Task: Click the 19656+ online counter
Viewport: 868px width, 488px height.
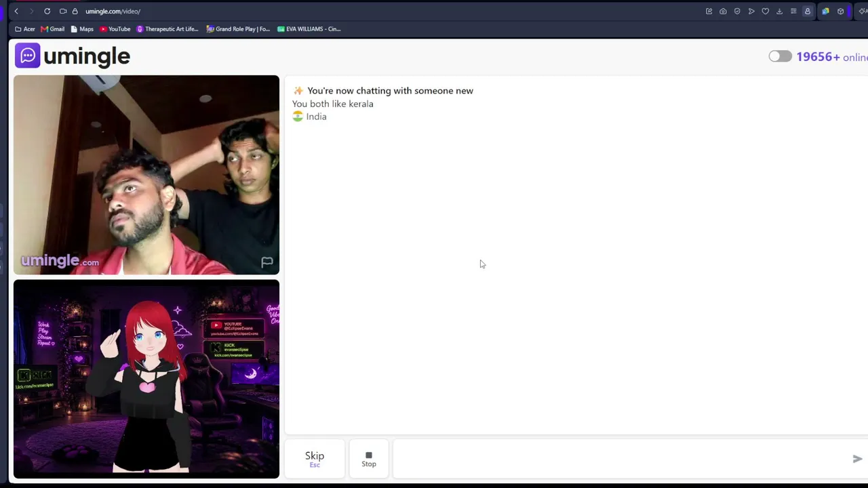Action: [832, 57]
